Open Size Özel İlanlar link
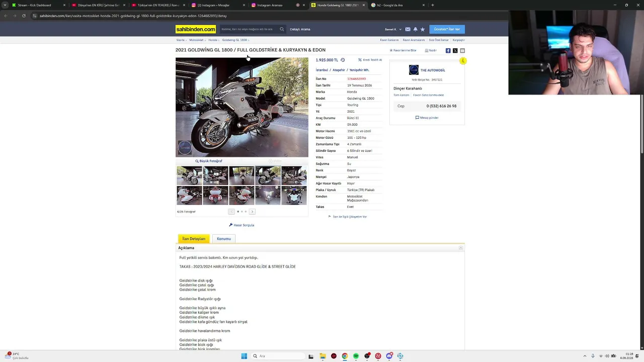Image resolution: width=644 pixels, height=362 pixels. 439,40
